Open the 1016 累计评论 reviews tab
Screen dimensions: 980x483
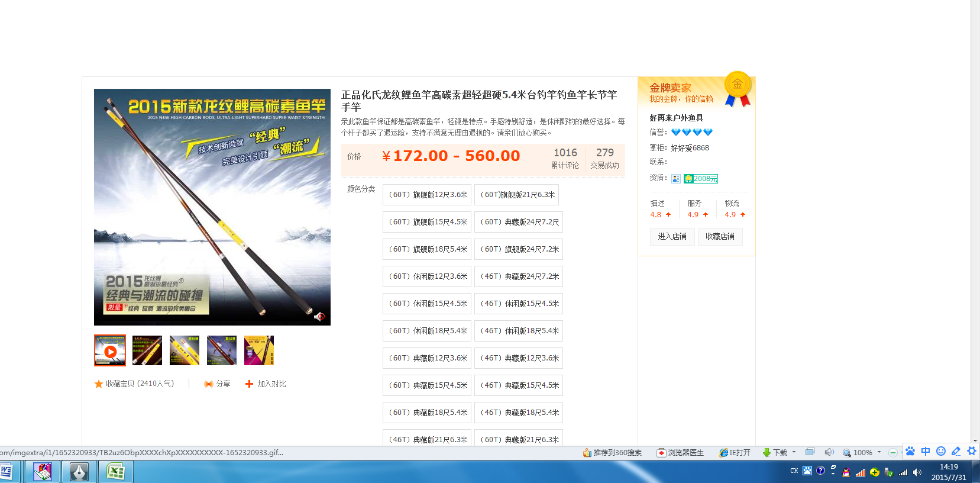pos(565,158)
